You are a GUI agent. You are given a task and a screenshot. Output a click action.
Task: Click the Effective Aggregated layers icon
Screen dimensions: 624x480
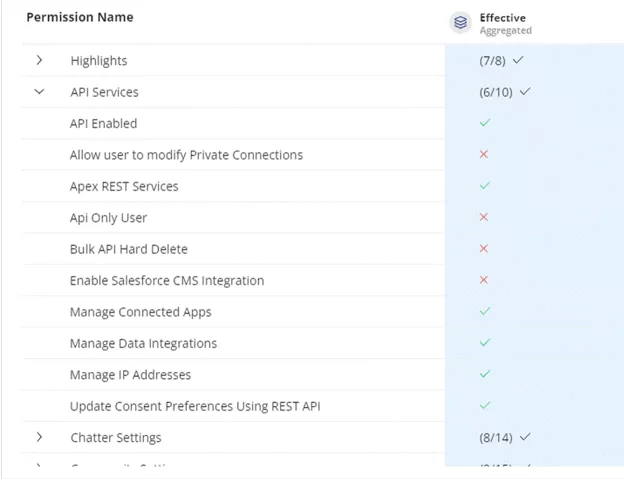[x=460, y=23]
